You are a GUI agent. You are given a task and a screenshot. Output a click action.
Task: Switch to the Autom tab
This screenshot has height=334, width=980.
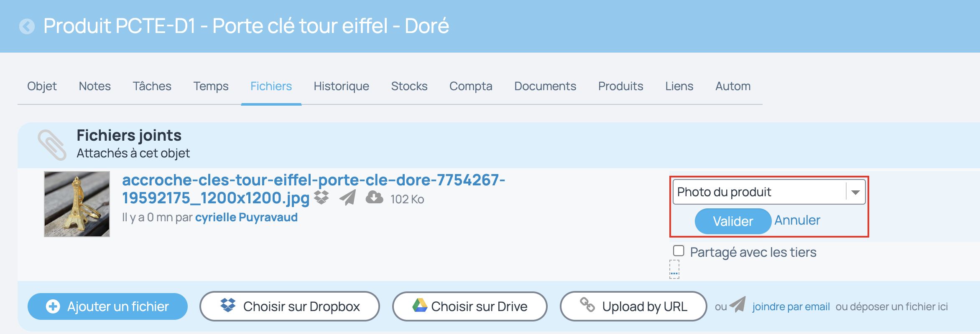tap(733, 86)
